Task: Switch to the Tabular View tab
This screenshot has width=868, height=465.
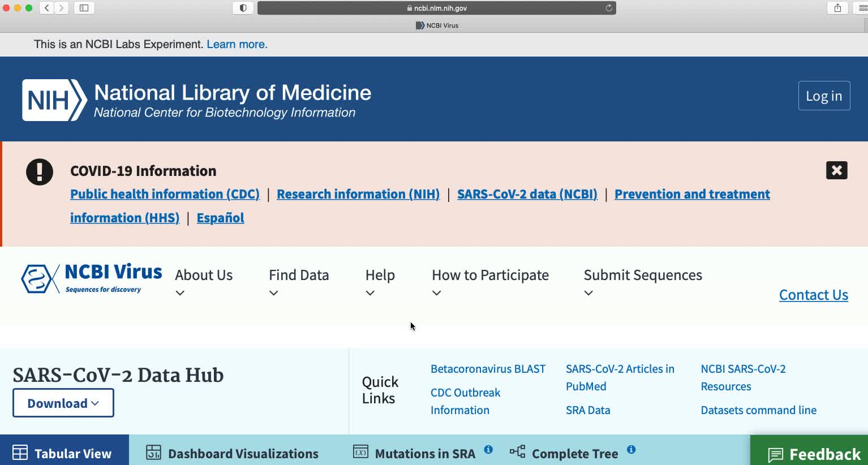Action: pos(65,451)
